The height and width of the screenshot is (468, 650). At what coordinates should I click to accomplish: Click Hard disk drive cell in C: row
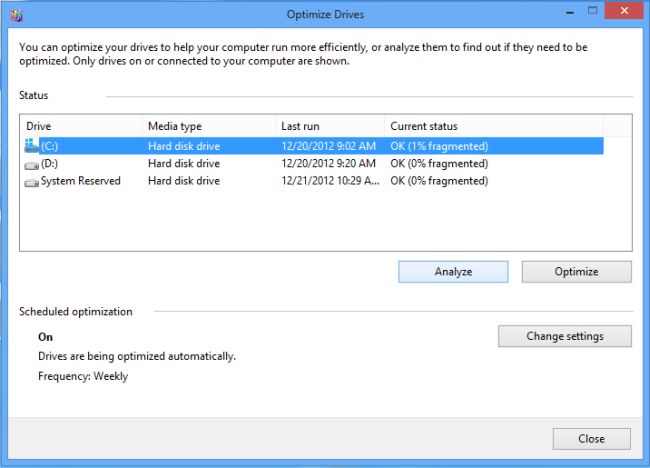(184, 146)
